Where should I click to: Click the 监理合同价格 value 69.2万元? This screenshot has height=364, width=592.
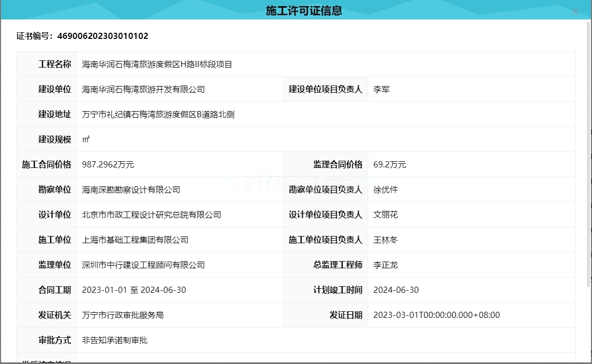click(388, 164)
